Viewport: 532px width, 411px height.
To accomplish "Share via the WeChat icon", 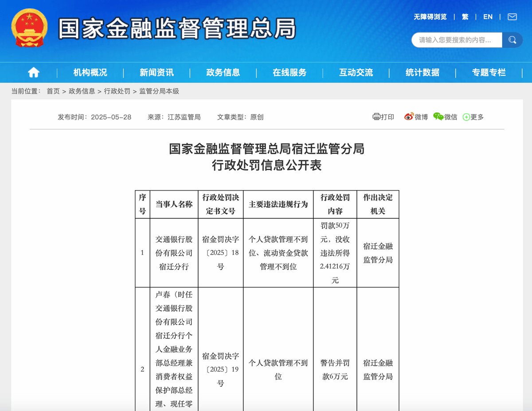I will 438,116.
